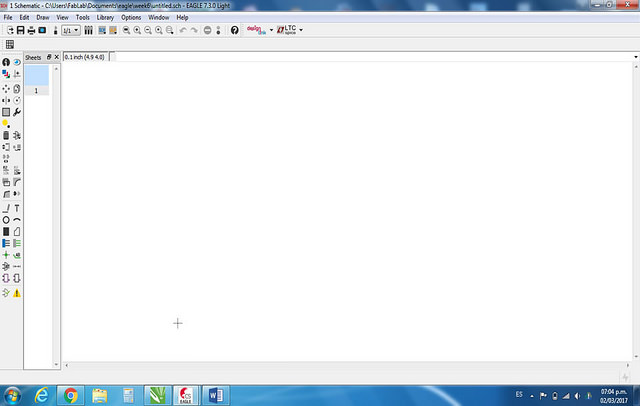The image size is (640, 406).
Task: Select the Text tool
Action: tap(17, 209)
